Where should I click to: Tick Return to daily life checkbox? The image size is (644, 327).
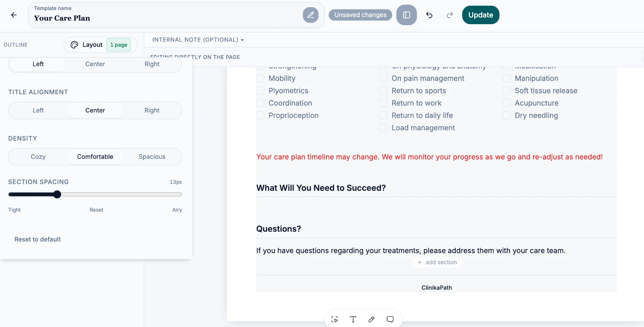[383, 115]
